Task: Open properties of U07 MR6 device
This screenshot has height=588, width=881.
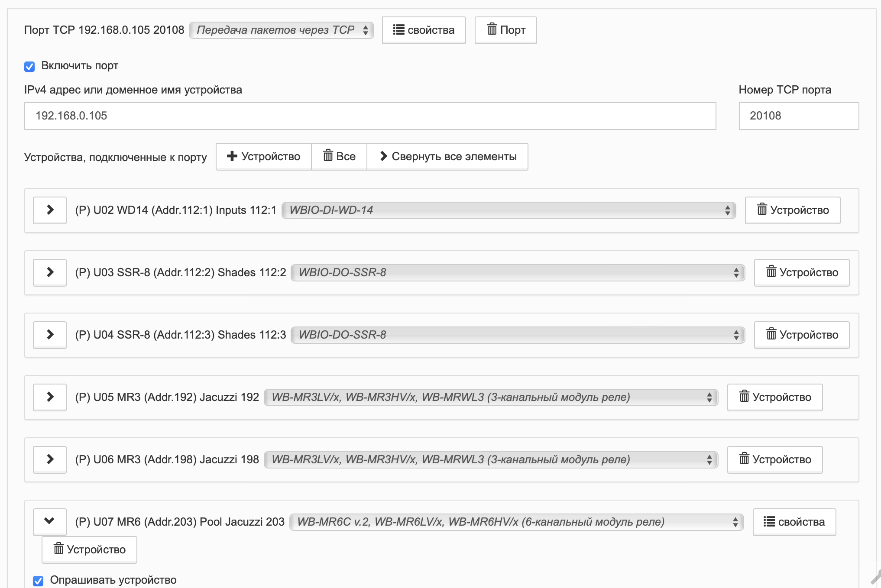Action: point(794,522)
